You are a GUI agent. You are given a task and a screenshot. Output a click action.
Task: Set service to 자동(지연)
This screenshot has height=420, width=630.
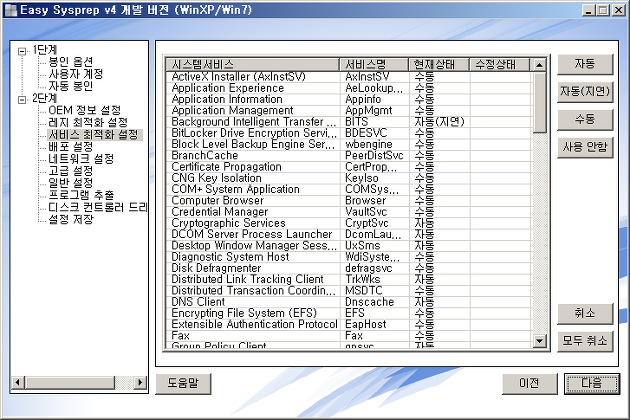[x=585, y=92]
